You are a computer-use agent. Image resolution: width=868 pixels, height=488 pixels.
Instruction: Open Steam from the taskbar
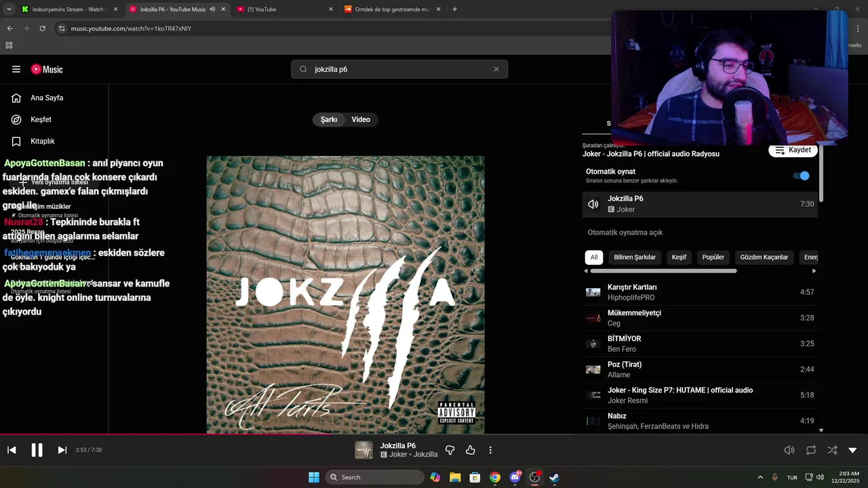pyautogui.click(x=554, y=477)
